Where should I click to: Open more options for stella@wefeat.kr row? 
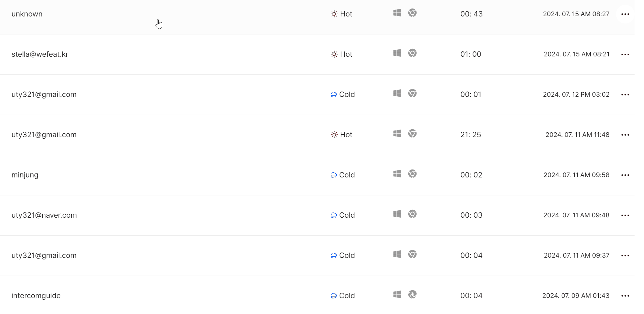click(625, 55)
